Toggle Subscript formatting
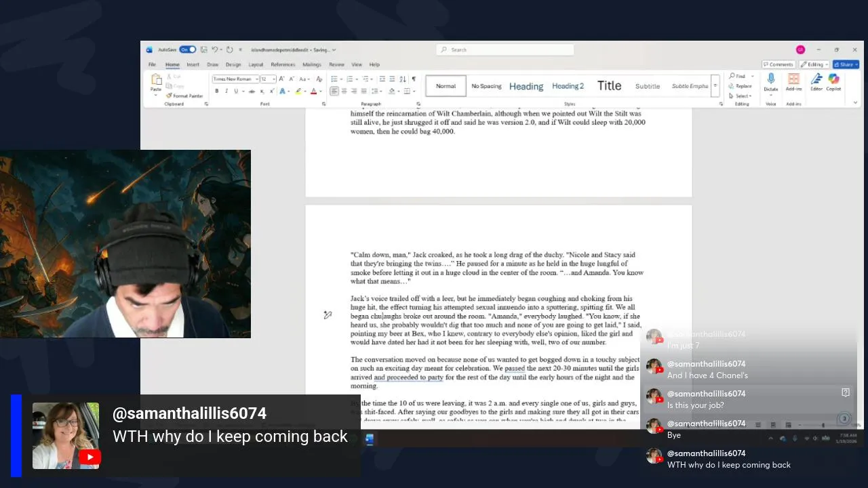868x488 pixels. point(262,91)
